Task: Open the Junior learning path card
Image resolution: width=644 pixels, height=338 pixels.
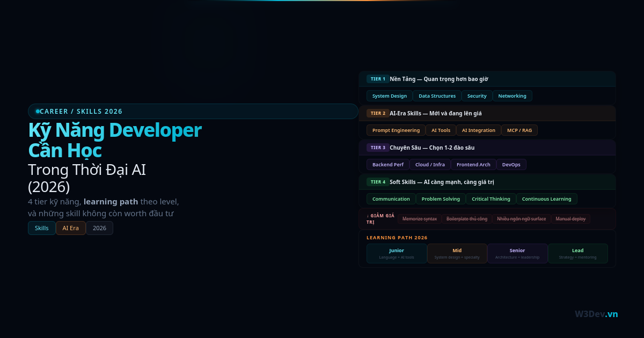Action: click(x=397, y=253)
